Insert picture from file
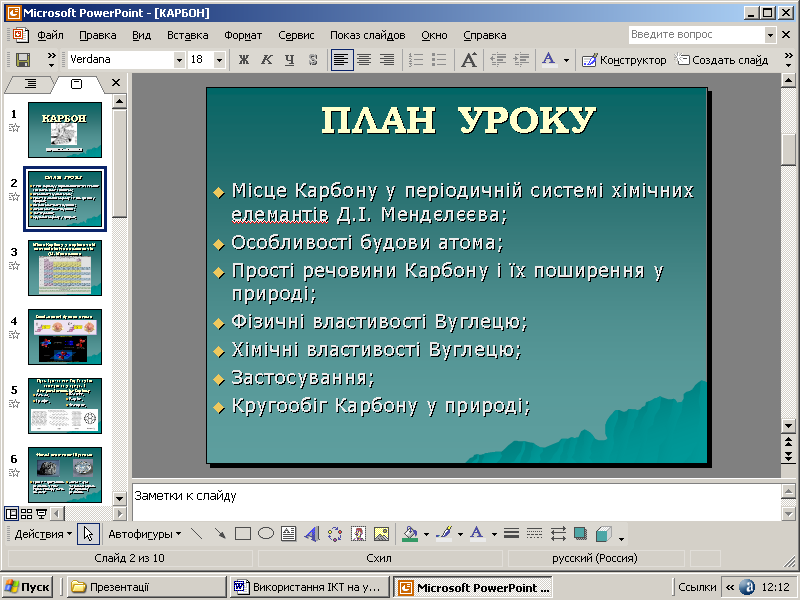This screenshot has width=800, height=600. point(382,534)
